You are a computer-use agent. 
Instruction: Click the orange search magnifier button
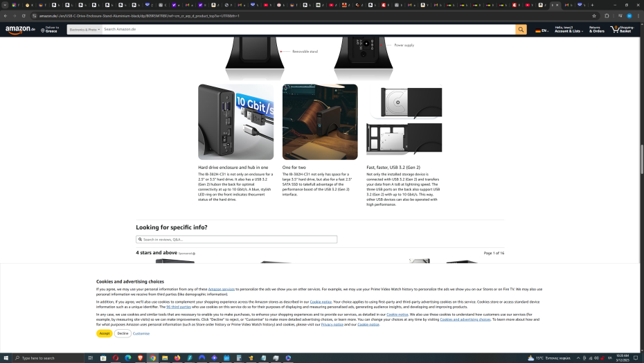(x=521, y=30)
